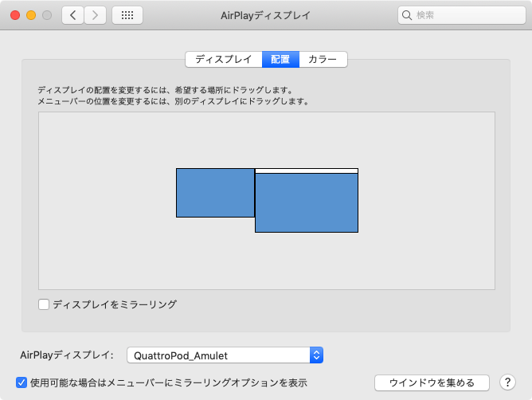
Task: Click the white menu bar strip on the right display
Action: point(307,171)
